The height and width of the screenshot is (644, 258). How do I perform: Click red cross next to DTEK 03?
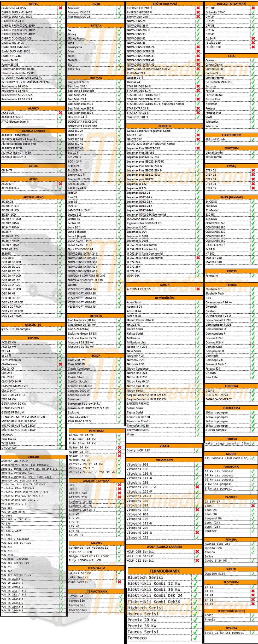click(253, 179)
